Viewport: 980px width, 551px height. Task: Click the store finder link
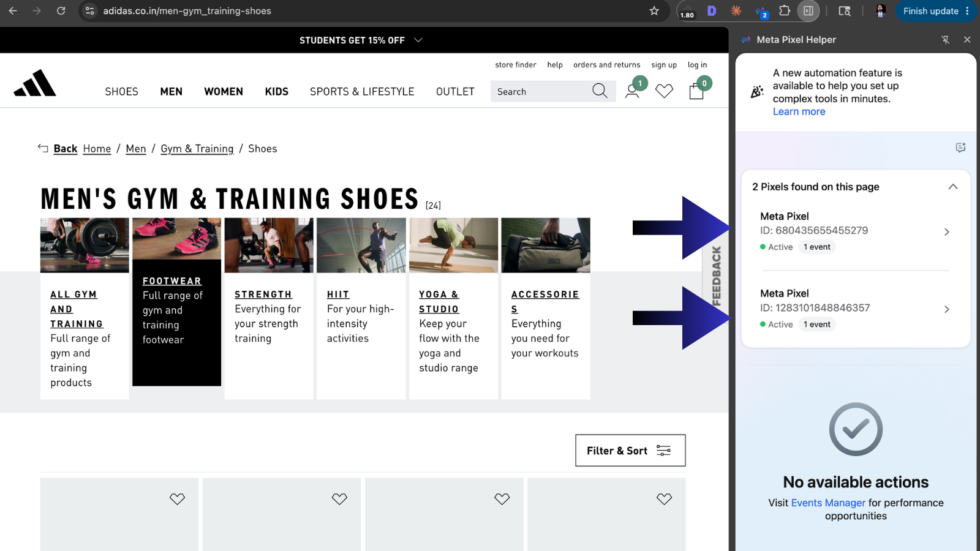pyautogui.click(x=516, y=65)
